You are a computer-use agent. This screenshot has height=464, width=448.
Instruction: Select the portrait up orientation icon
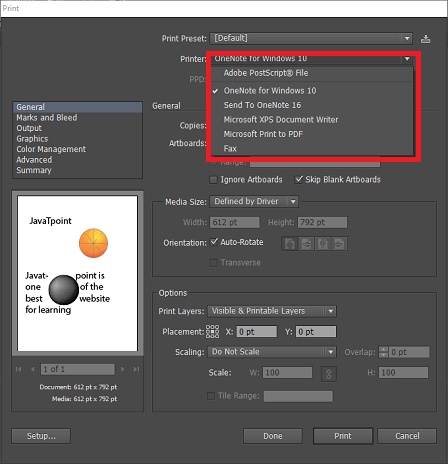[x=290, y=244]
